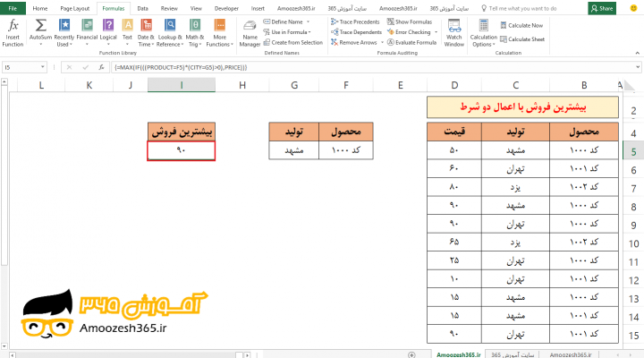Open Recently Used functions list
This screenshot has height=358, width=644.
[x=64, y=33]
